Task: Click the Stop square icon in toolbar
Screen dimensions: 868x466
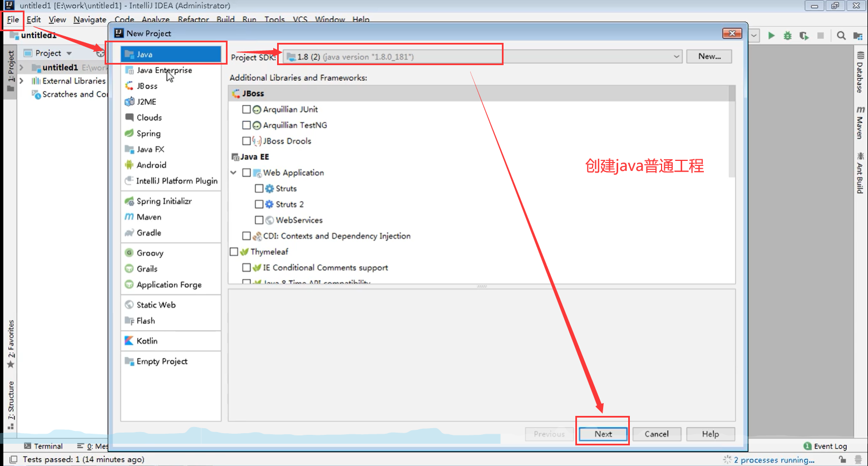Action: click(x=820, y=36)
